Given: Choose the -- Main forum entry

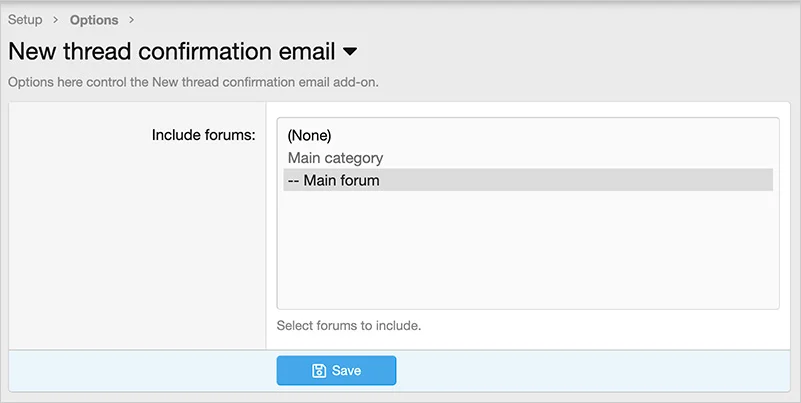Looking at the screenshot, I should click(333, 180).
